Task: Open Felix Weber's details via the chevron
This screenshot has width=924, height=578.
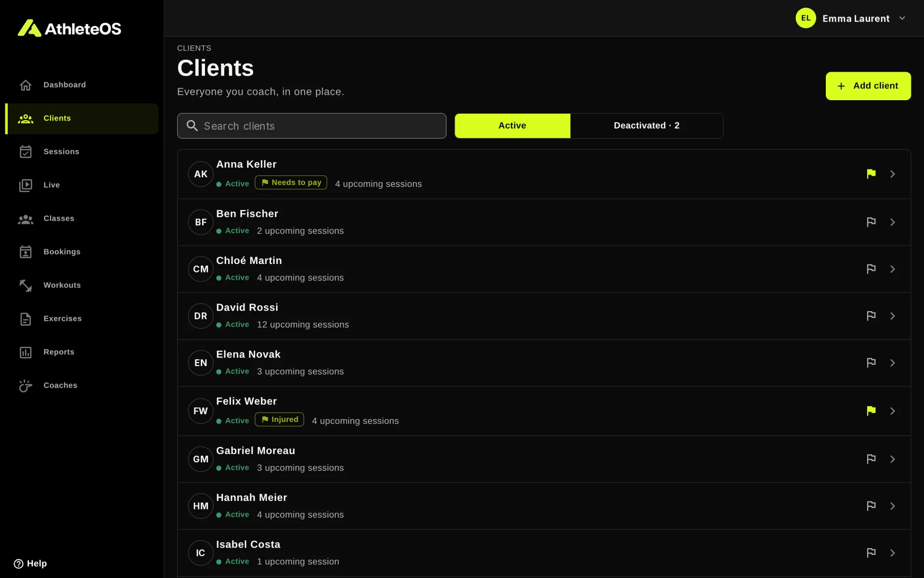Action: point(893,411)
